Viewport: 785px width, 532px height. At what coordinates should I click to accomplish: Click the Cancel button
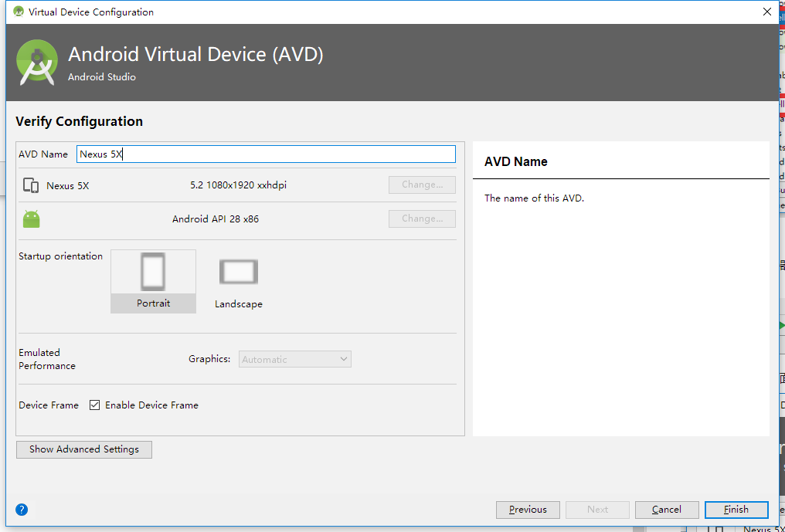[667, 510]
